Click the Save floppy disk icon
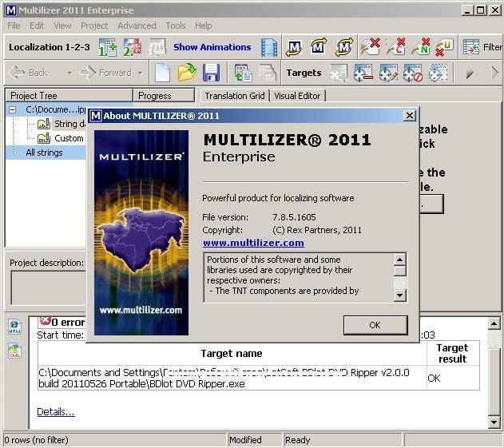Screen dimensions: 504x448 point(211,73)
